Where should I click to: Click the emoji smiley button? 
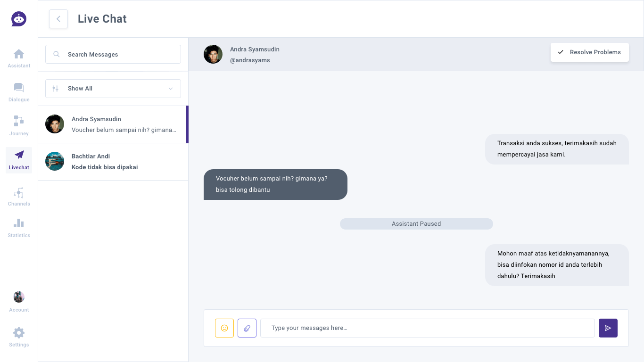point(224,328)
